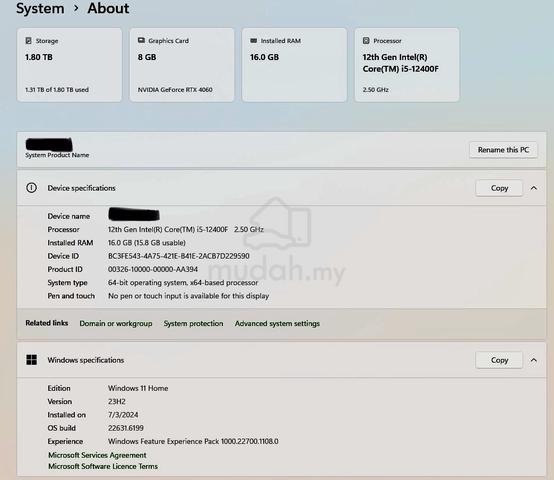Open the Processor i5-12400F card

[x=407, y=65]
